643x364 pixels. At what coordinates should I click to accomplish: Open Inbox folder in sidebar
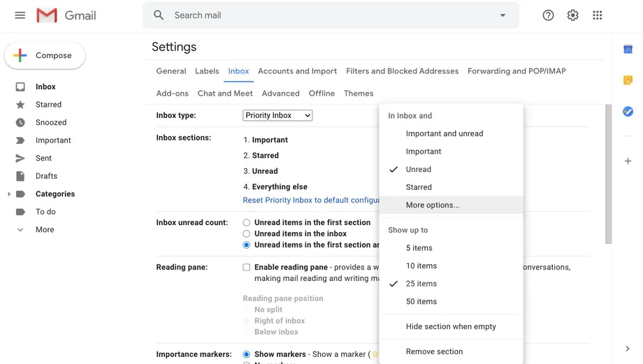[x=45, y=87]
